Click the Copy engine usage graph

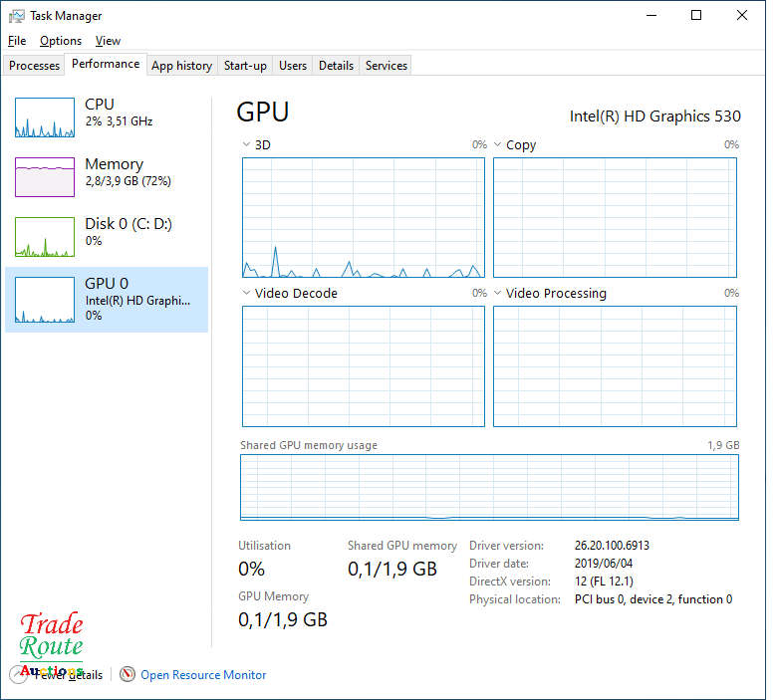(x=615, y=217)
